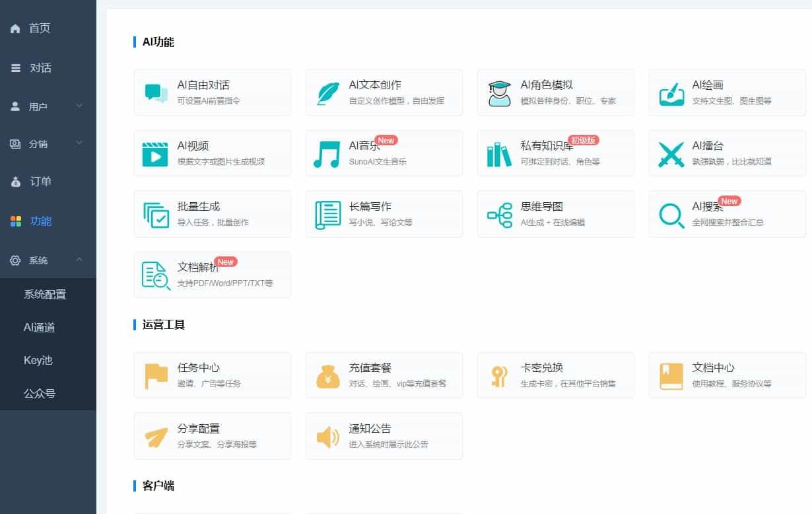Viewport: 812px width, 514px height.
Task: Click the AI擂台 crossed swords icon
Action: pyautogui.click(x=671, y=155)
